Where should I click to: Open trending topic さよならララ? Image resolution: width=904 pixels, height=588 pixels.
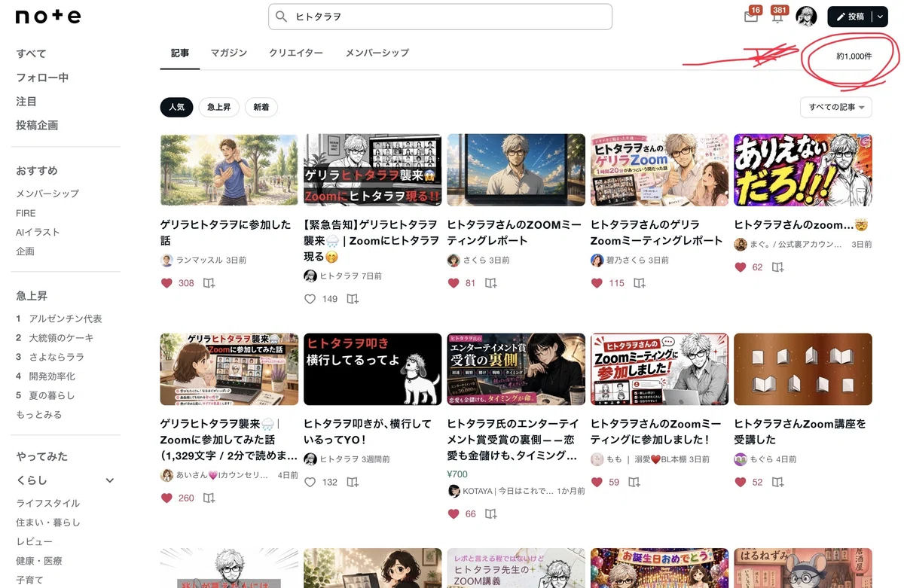(x=56, y=358)
